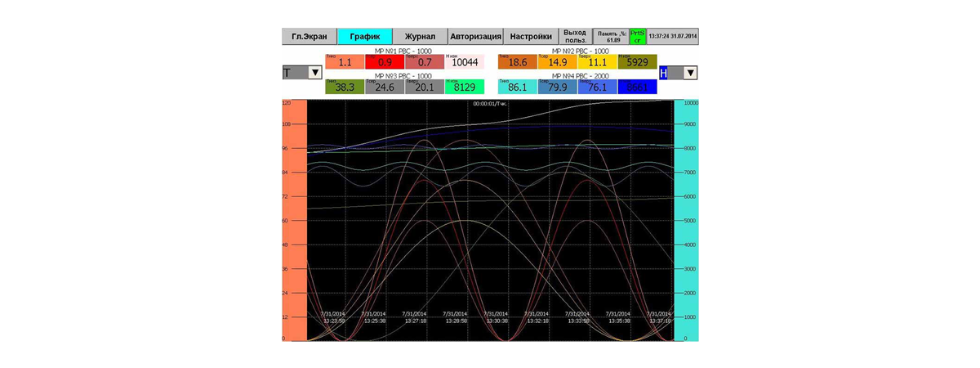Expand the H dropdown arrow
This screenshot has height=368, width=980.
pos(690,73)
